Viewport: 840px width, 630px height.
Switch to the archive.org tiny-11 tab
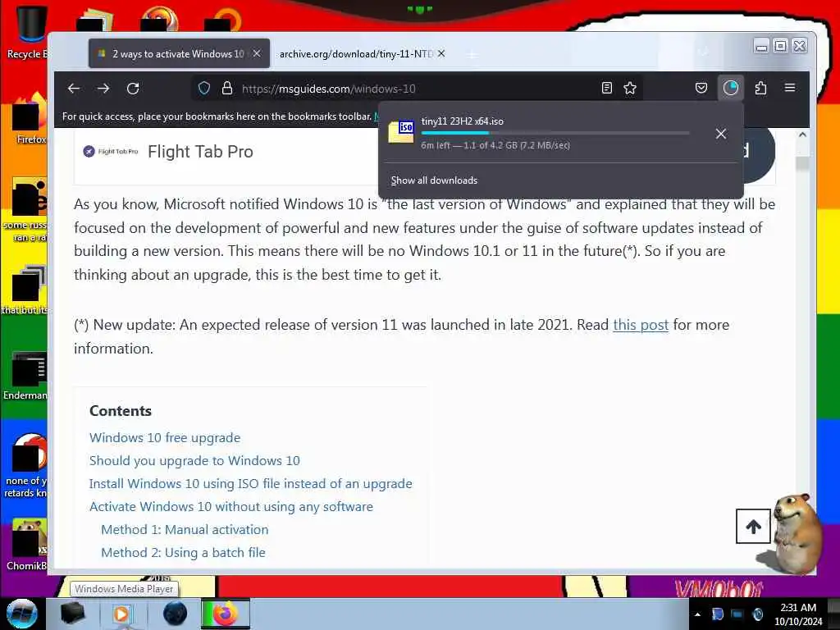tap(356, 54)
